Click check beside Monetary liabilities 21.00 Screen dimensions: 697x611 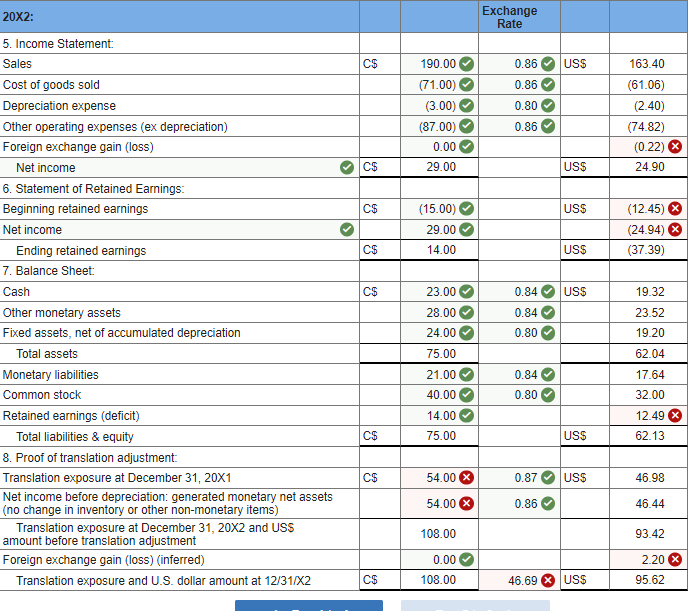(466, 375)
